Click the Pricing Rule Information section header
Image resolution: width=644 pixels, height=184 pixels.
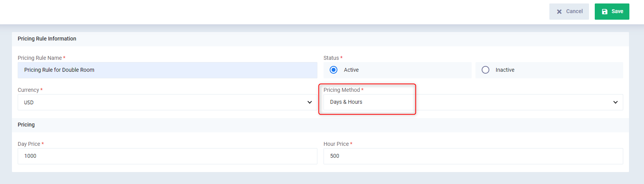point(47,39)
